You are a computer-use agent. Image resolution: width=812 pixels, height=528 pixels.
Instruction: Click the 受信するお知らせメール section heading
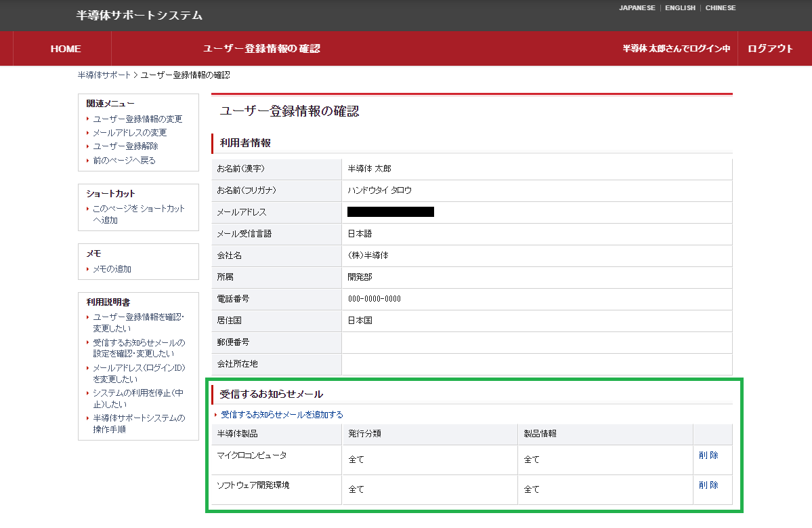[272, 394]
